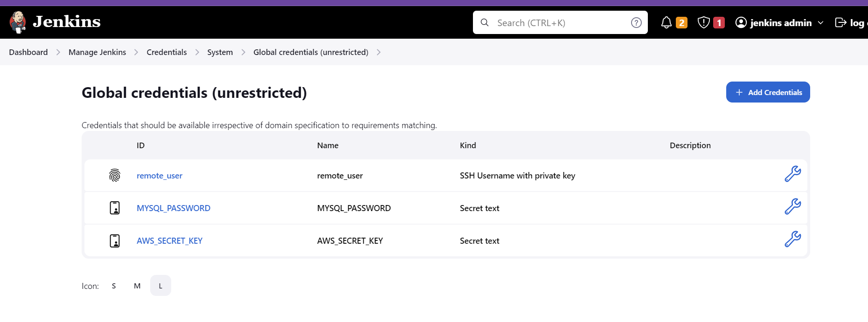
Task: Click the orange notification count badge 2
Action: click(x=681, y=22)
